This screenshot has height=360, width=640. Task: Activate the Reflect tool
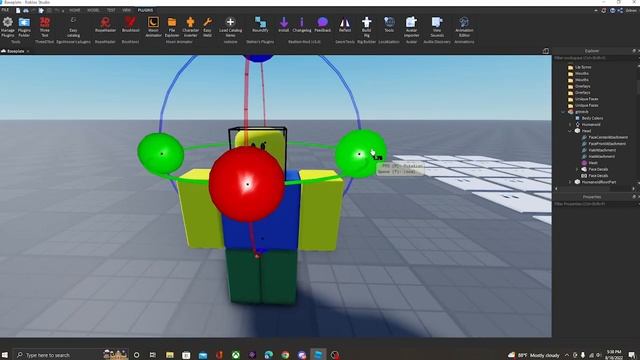click(x=345, y=25)
